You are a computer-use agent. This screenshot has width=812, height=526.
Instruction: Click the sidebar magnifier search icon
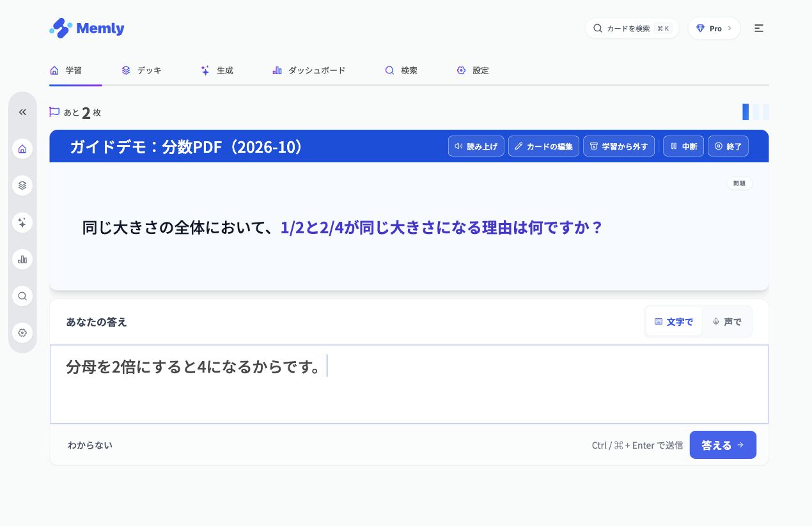tap(22, 296)
